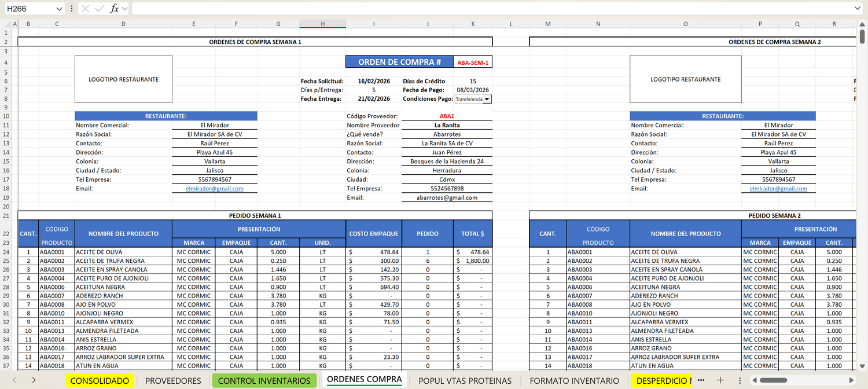Click elmirador@gmail.com link in Semana 1
The image size is (868, 389).
click(x=215, y=189)
